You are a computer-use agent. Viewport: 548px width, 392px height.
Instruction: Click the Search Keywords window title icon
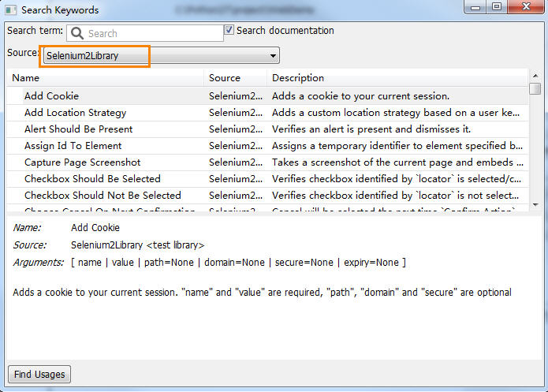point(11,9)
